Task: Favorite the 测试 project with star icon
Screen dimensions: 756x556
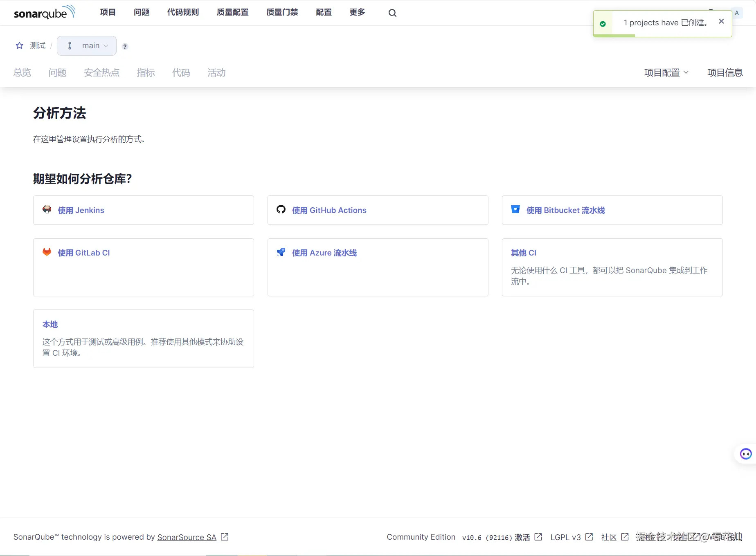Action: click(19, 45)
